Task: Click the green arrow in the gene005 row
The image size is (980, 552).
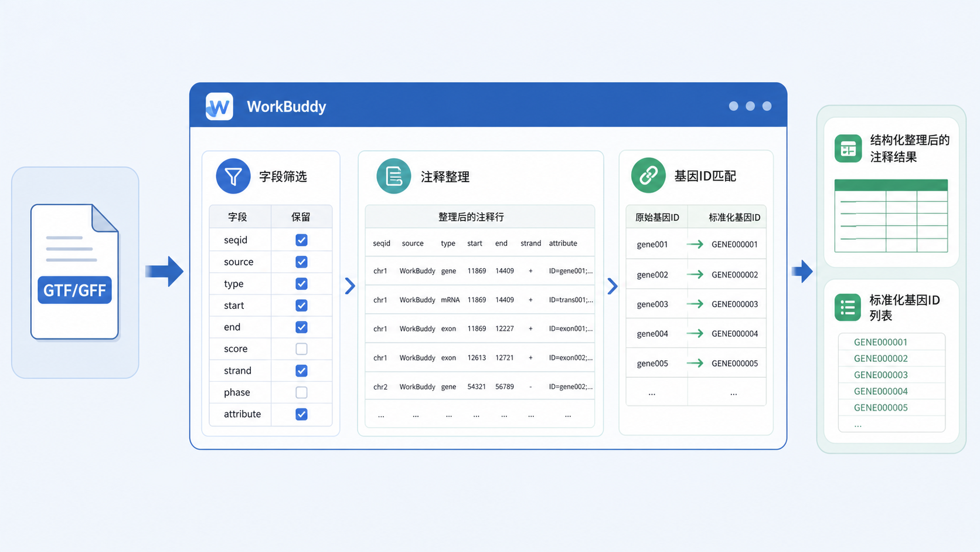Action: coord(695,363)
